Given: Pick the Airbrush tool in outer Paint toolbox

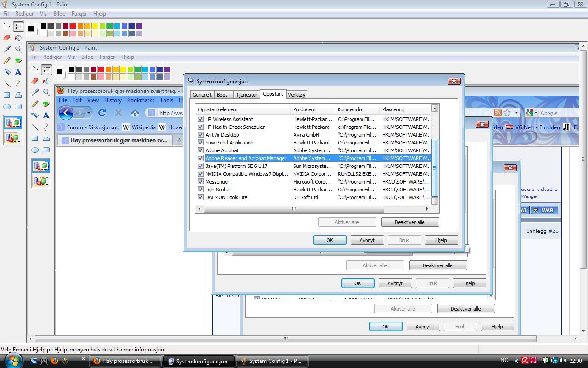Looking at the screenshot, I should tap(7, 72).
